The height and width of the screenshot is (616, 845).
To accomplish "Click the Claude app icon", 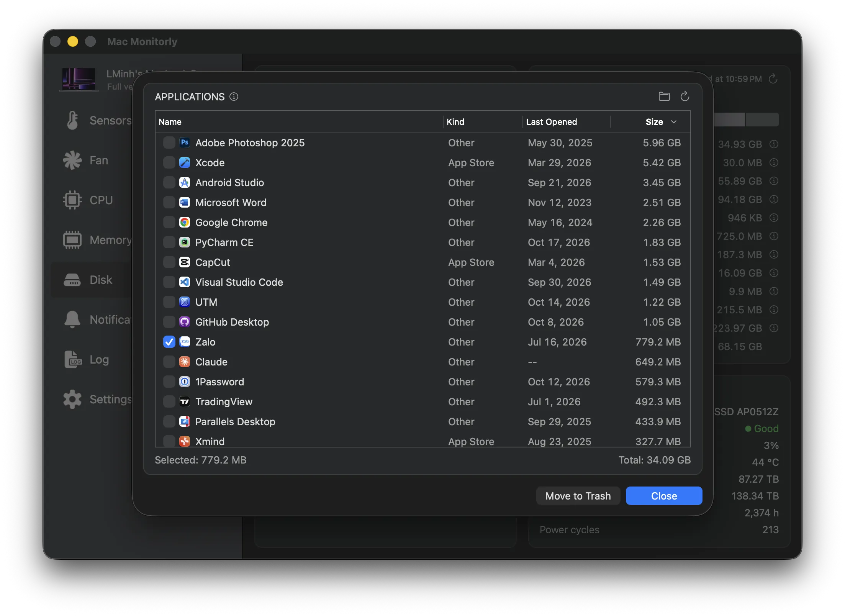I will tap(185, 362).
